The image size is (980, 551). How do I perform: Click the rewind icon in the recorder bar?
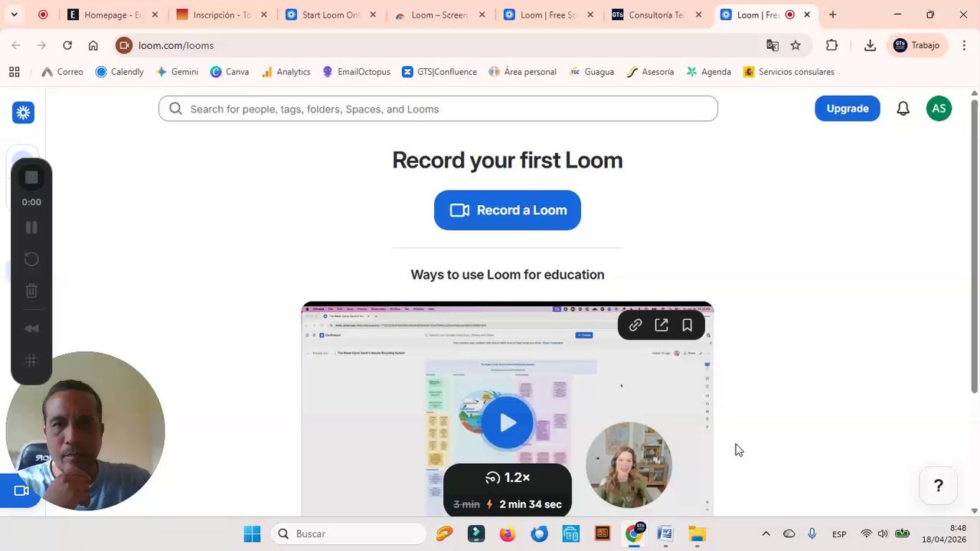click(31, 328)
